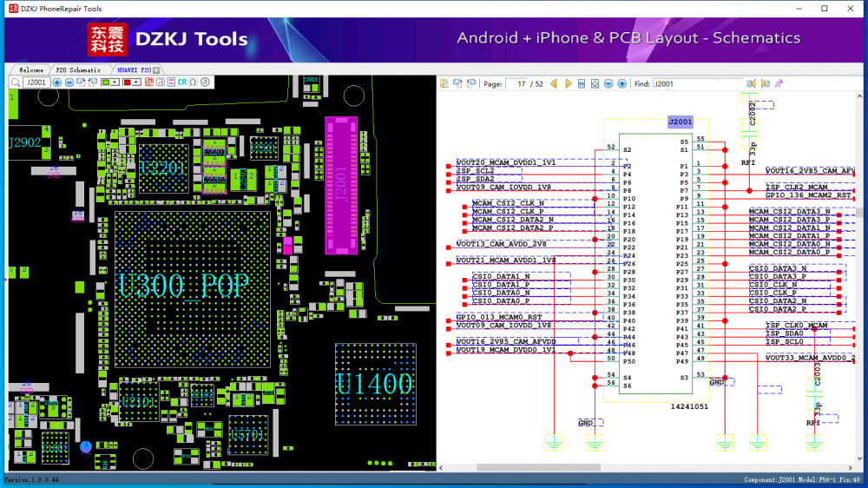Zoom out on the schematic view
The width and height of the screenshot is (868, 488).
tap(608, 83)
